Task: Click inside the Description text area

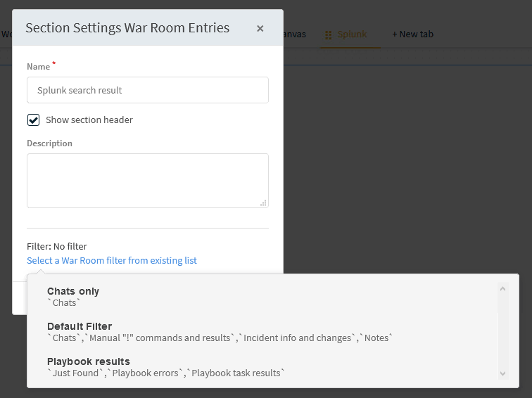Action: coord(148,180)
